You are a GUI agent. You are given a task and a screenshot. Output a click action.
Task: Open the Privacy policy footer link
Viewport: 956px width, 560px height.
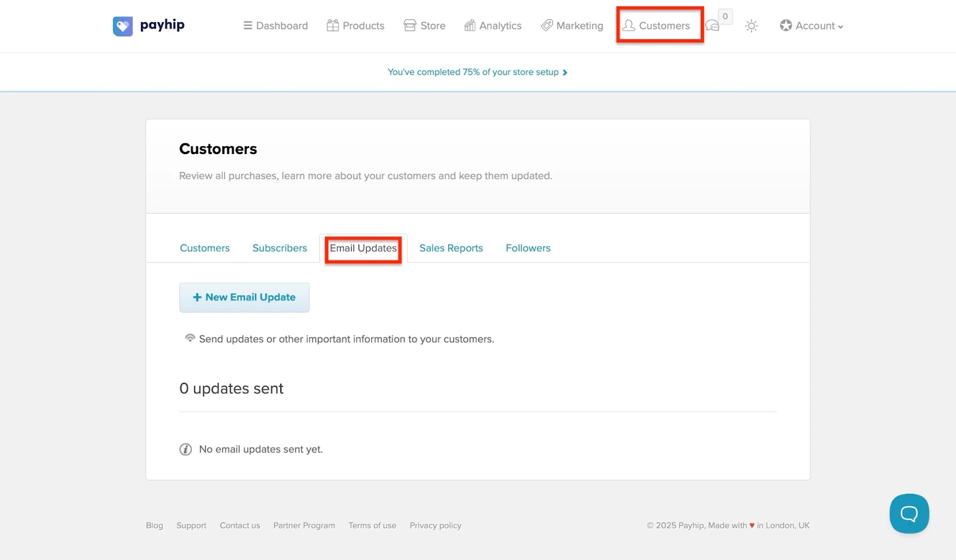pyautogui.click(x=436, y=525)
